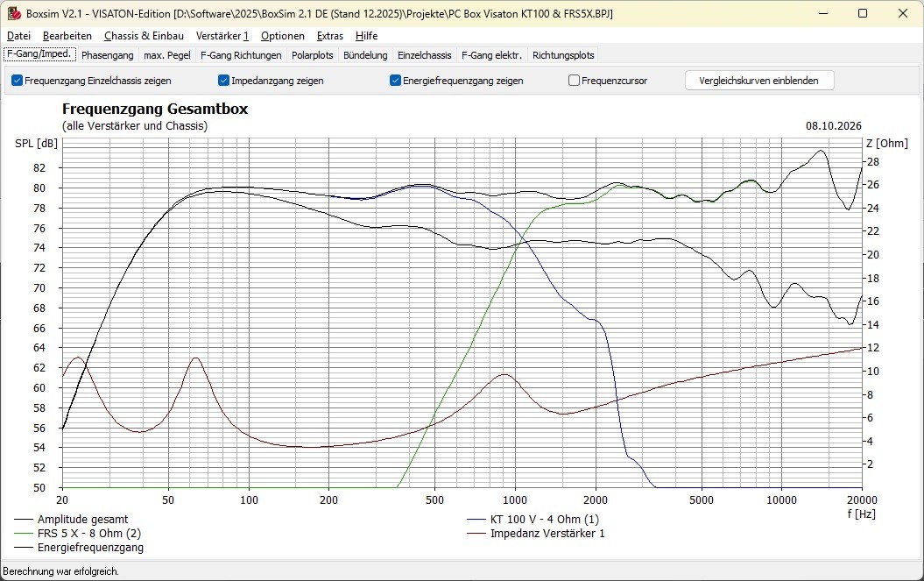Image resolution: width=924 pixels, height=581 pixels.
Task: Click the Z [Ohm] axis label
Action: 887,144
